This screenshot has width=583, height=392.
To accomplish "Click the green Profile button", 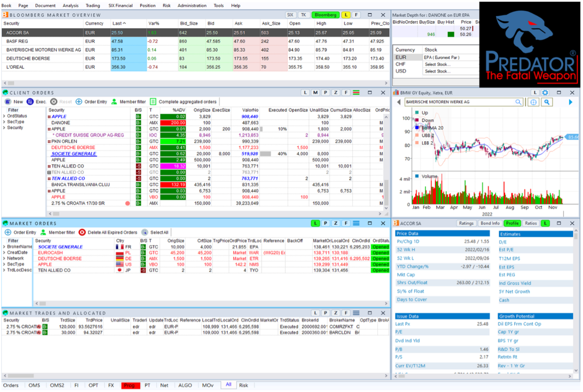I will coord(512,223).
